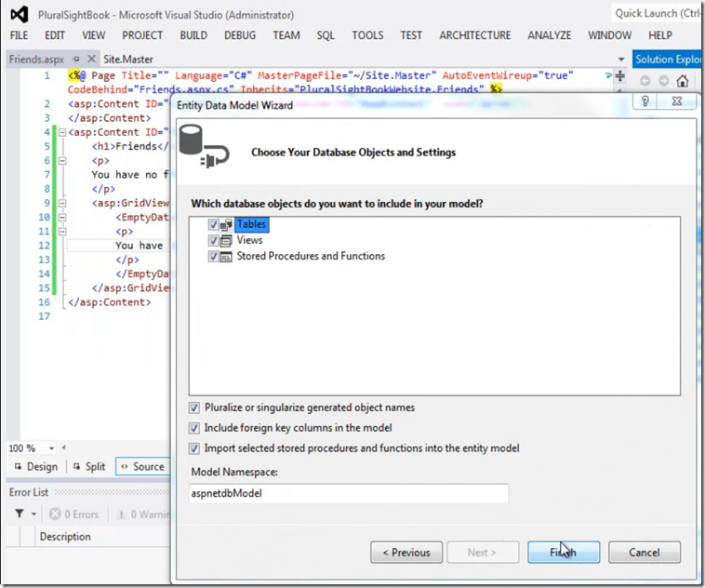The height and width of the screenshot is (588, 705).
Task: Open the document tabs overflow dropdown
Action: tap(621, 60)
